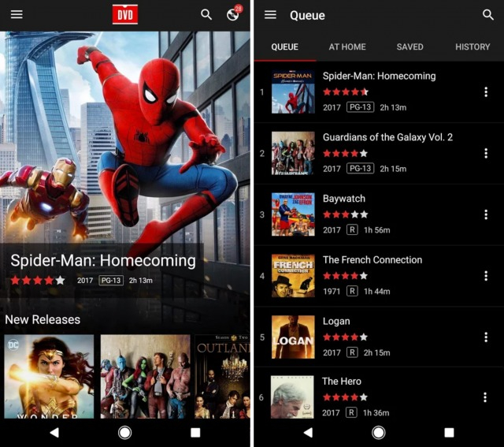Viewport: 504px width, 447px height.
Task: Open the Baywatch poster thumbnail
Action: click(293, 214)
